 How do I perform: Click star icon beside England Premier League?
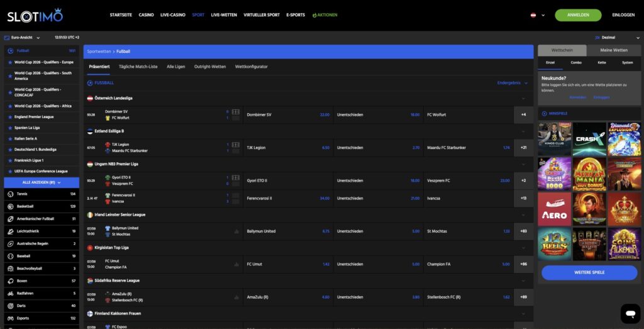click(x=10, y=117)
